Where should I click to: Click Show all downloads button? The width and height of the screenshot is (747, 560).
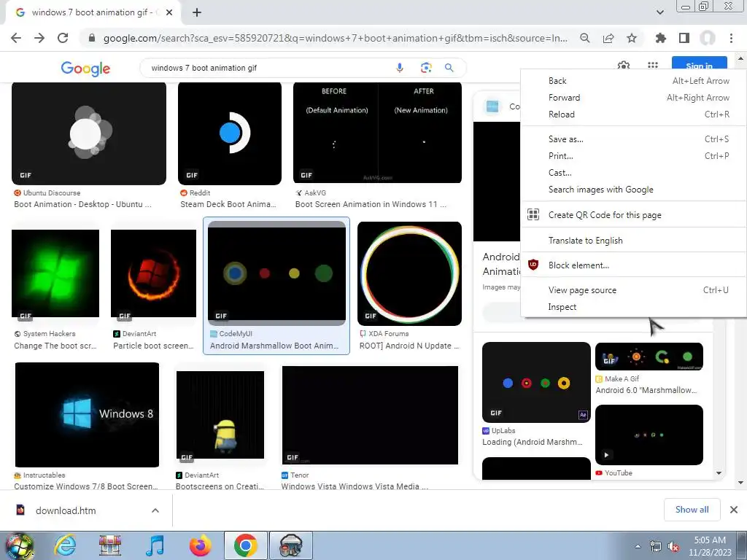click(x=692, y=510)
